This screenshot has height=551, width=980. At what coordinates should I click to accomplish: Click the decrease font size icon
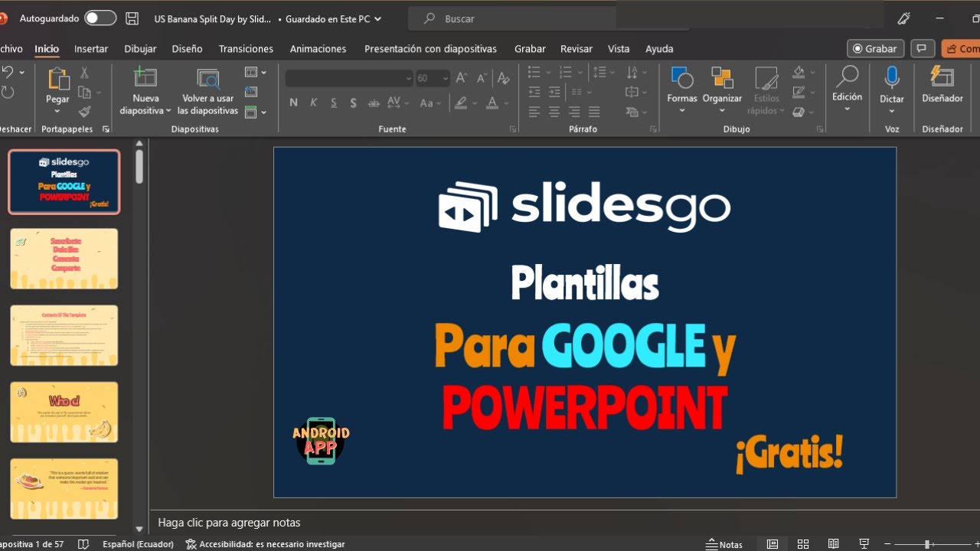point(482,78)
